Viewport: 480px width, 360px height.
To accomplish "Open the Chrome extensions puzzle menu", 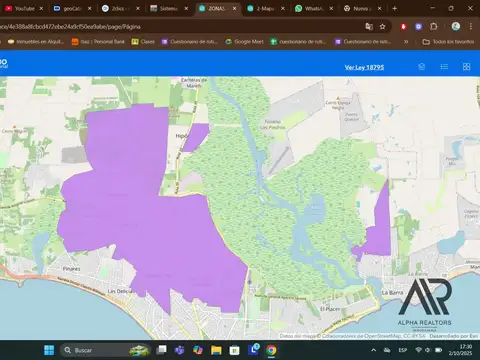I will coord(434,26).
